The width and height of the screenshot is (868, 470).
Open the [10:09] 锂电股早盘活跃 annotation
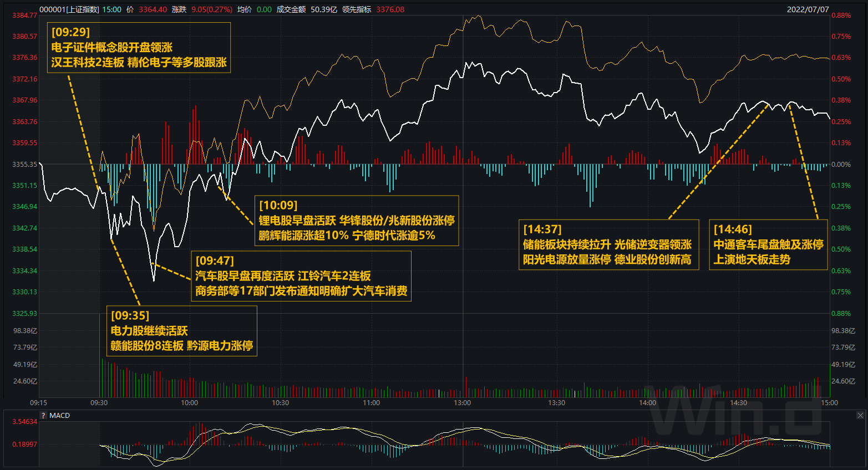coord(357,221)
